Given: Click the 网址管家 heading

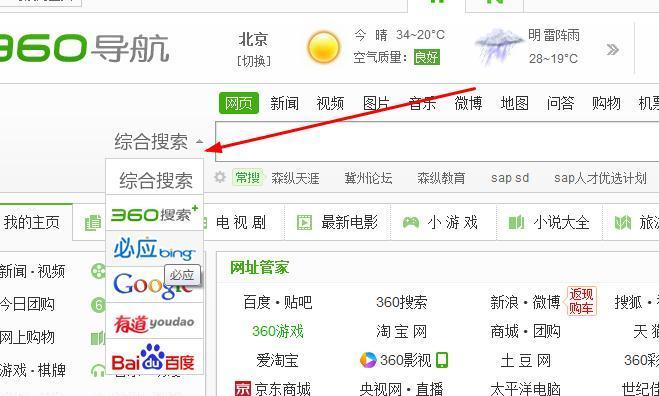Looking at the screenshot, I should point(259,267).
